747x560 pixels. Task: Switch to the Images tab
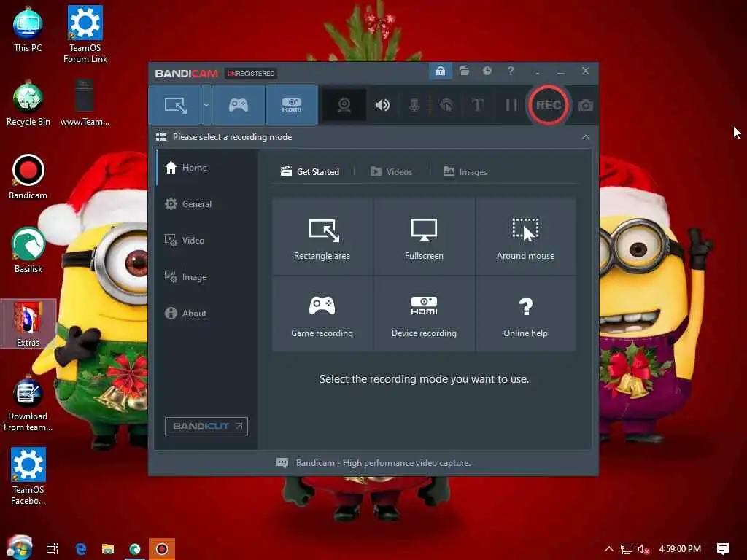(465, 171)
